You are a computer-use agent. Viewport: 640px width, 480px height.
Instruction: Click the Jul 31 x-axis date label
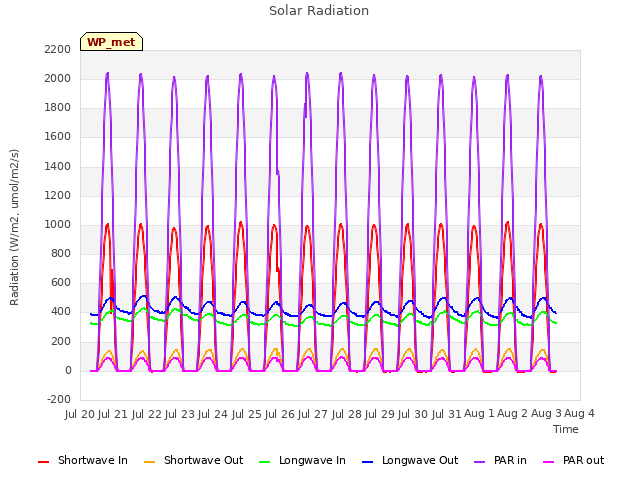click(x=447, y=414)
